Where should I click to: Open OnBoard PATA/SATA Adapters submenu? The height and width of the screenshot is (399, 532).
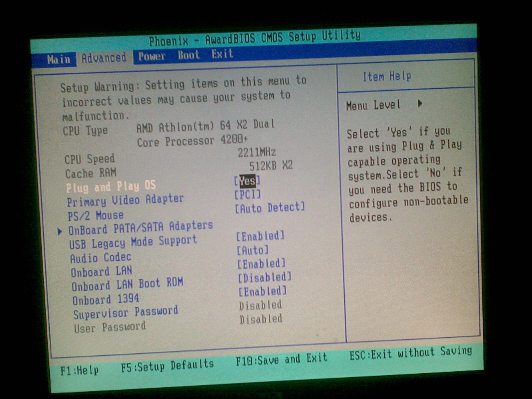140,228
